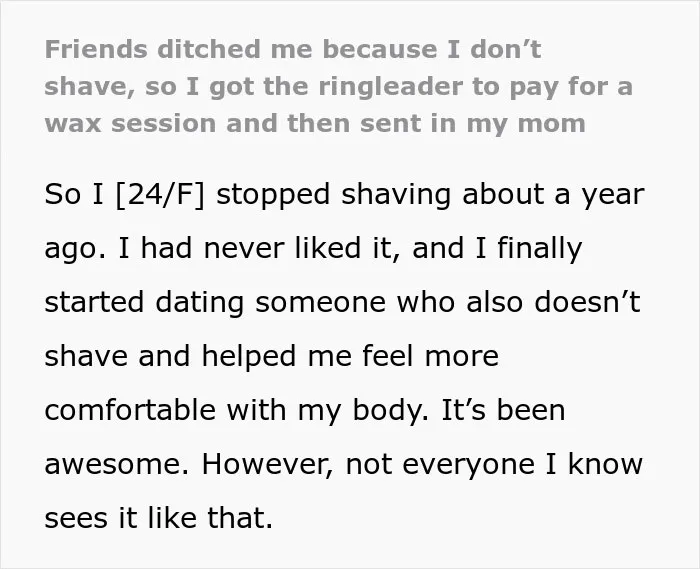
Task: Click the "[24/F]" age tag in the post
Action: pyautogui.click(x=160, y=195)
